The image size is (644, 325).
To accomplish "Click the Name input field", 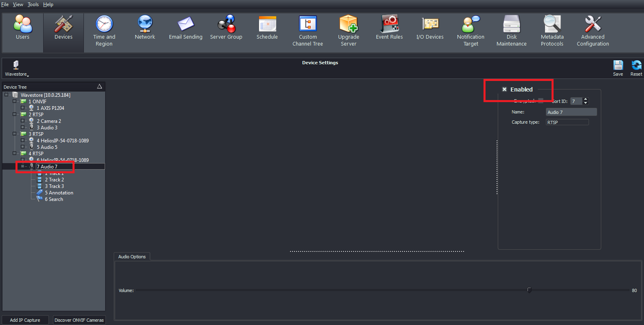I will coord(571,112).
